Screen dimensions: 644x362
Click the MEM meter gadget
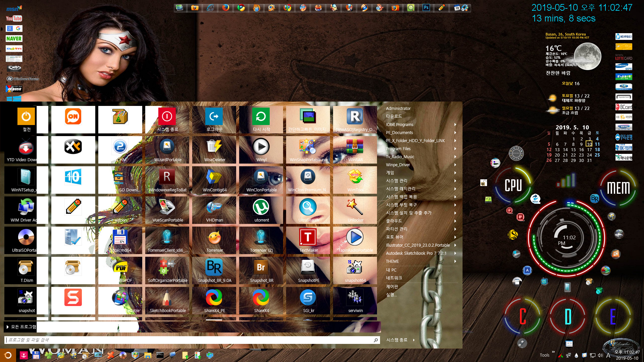(x=618, y=188)
